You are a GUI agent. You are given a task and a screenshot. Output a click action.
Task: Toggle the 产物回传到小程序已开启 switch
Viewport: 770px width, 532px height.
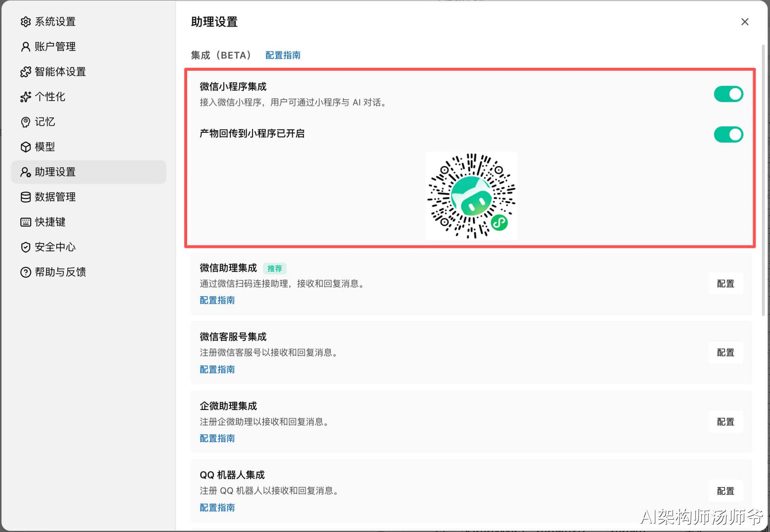[728, 134]
